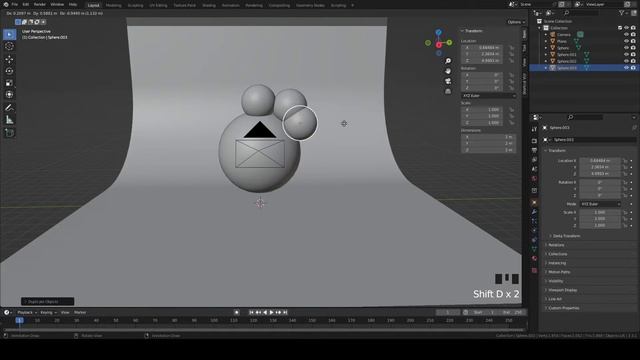The height and width of the screenshot is (360, 640).
Task: Open the outliner filter funnel icon
Action: click(x=622, y=13)
